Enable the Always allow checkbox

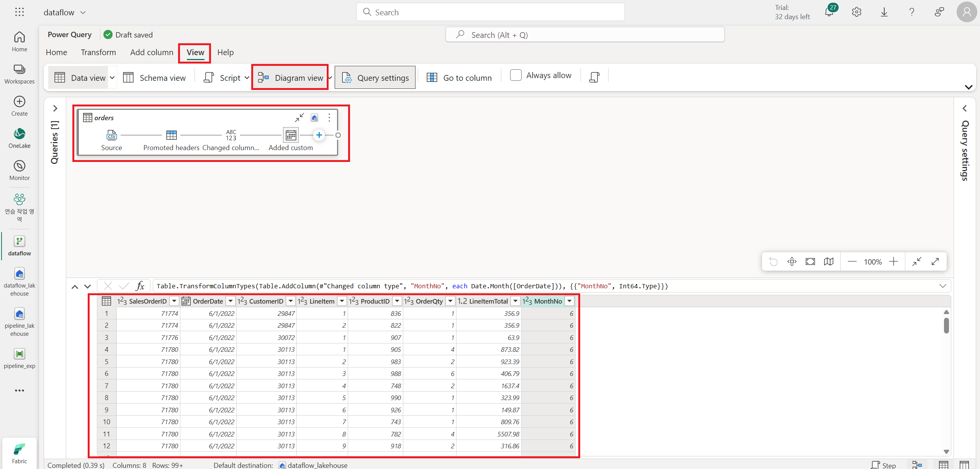(x=516, y=75)
